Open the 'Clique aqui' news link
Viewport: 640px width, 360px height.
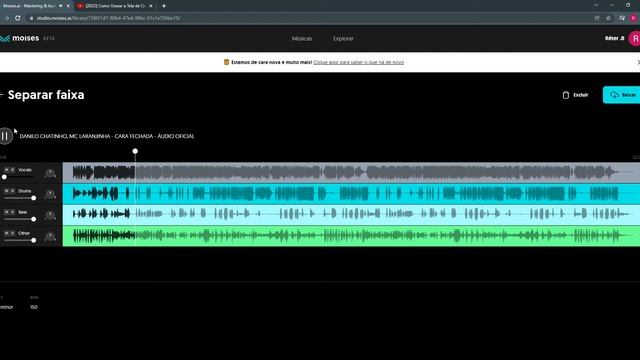coord(358,62)
